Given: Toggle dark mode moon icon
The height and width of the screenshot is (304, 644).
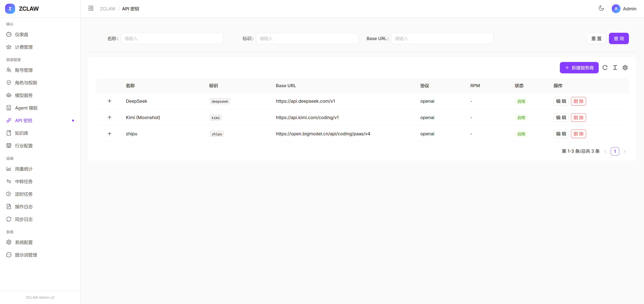Looking at the screenshot, I should pos(601,9).
